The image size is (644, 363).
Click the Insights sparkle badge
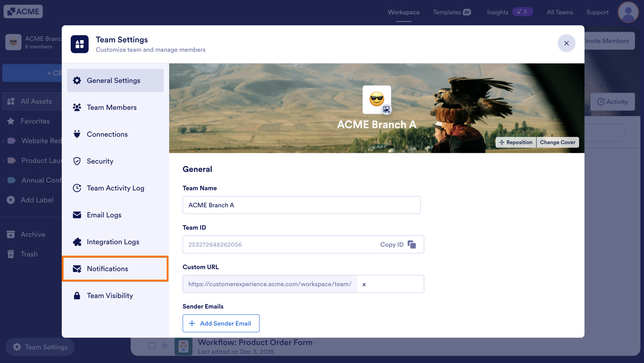coord(522,12)
